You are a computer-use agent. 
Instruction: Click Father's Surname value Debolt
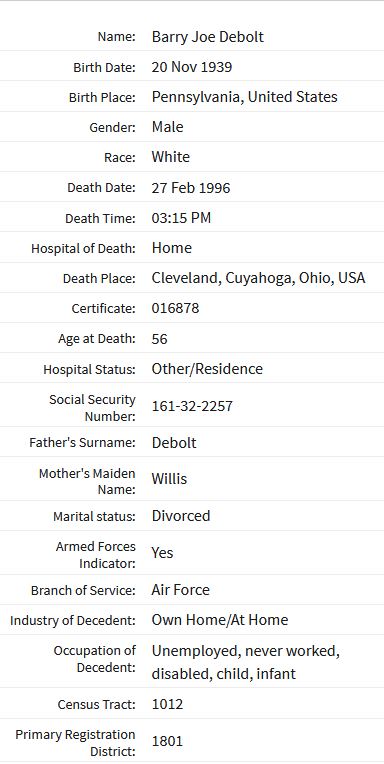coord(174,442)
